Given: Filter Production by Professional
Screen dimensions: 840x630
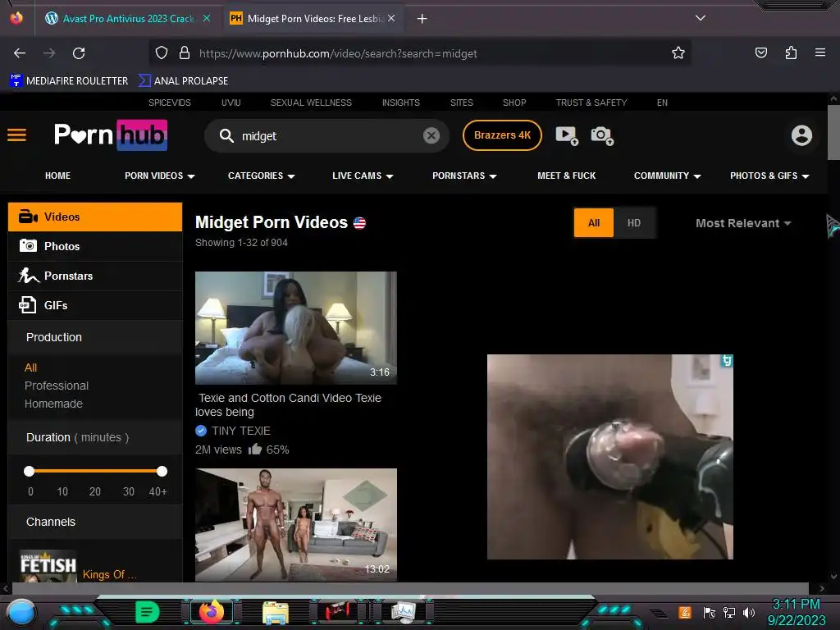Looking at the screenshot, I should [x=57, y=386].
